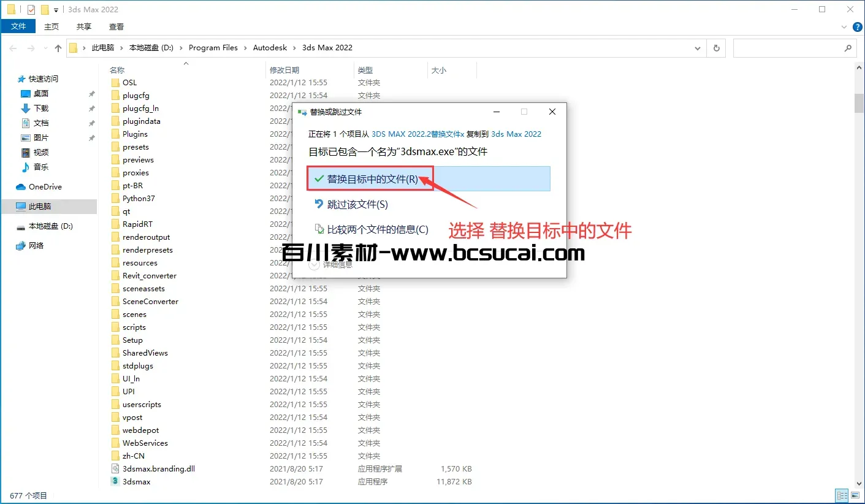Image resolution: width=865 pixels, height=504 pixels.
Task: Select the SceneConverter folder icon
Action: click(116, 302)
